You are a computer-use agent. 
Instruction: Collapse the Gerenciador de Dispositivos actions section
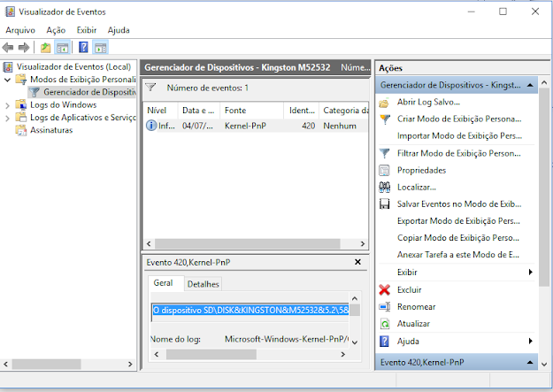point(530,85)
